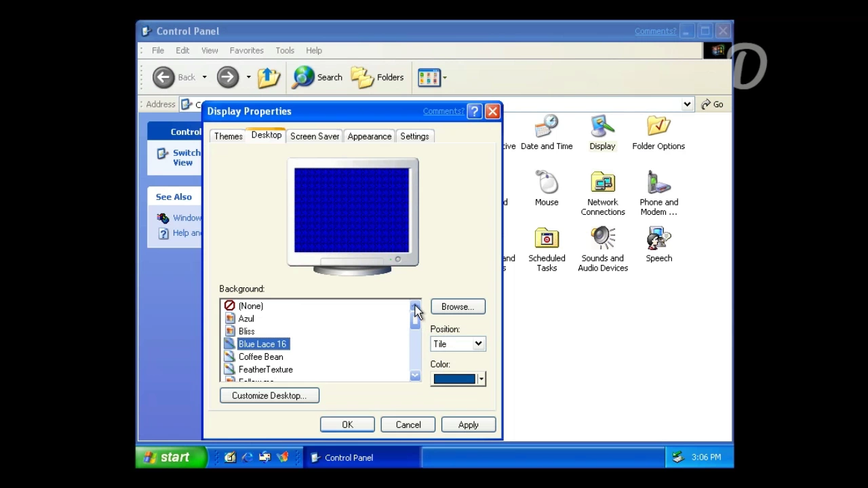Viewport: 868px width, 488px height.
Task: Click the Views toolbar icon
Action: pos(429,77)
